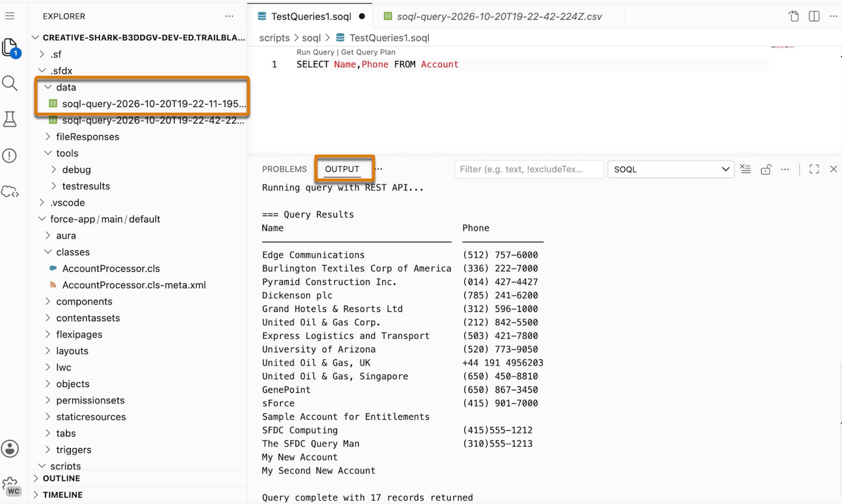Viewport: 842px width, 504px height.
Task: Maximize the panel size
Action: [x=814, y=169]
